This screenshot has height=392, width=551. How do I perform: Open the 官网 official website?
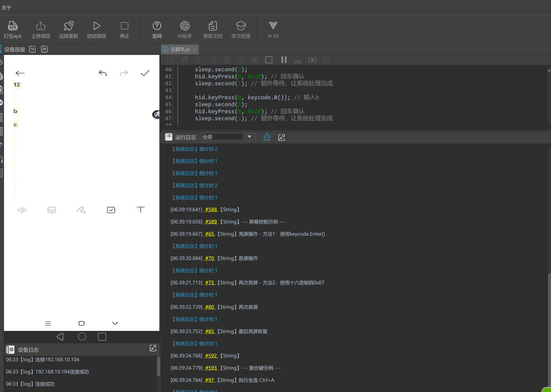click(x=157, y=30)
